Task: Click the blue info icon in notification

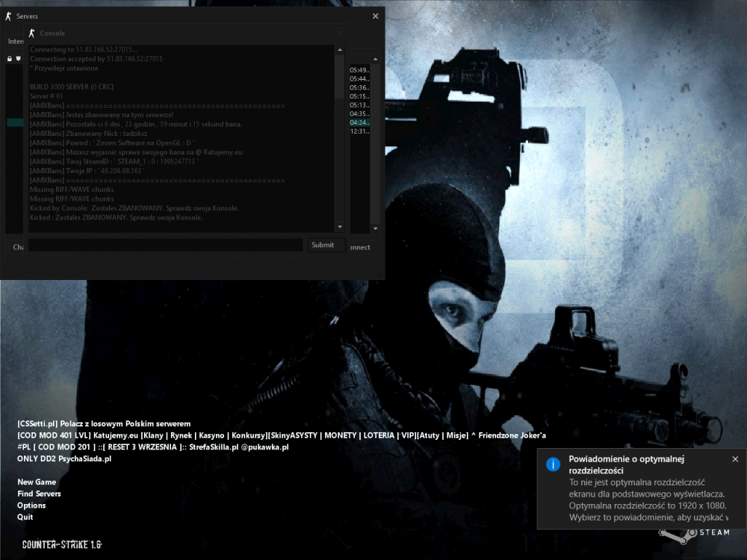Action: (x=553, y=464)
